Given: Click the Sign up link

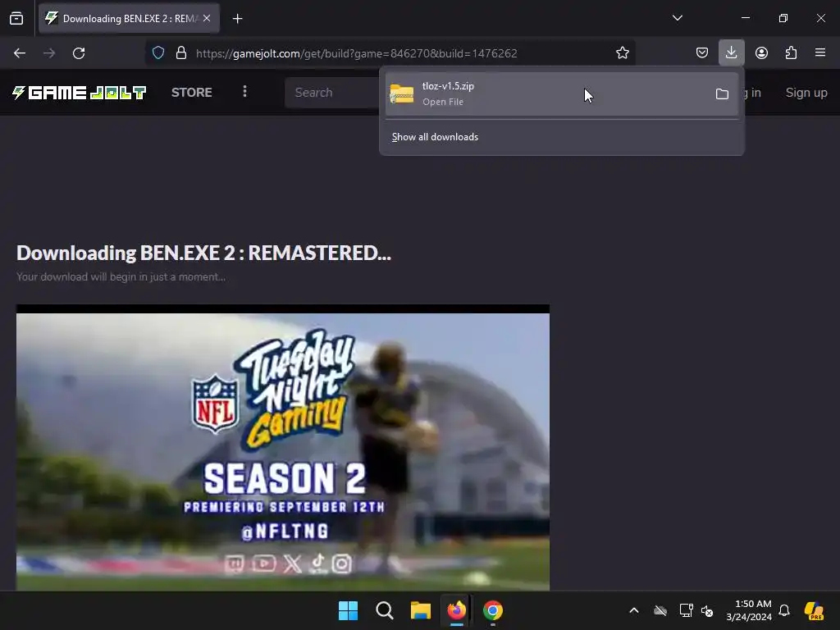Looking at the screenshot, I should (x=806, y=93).
